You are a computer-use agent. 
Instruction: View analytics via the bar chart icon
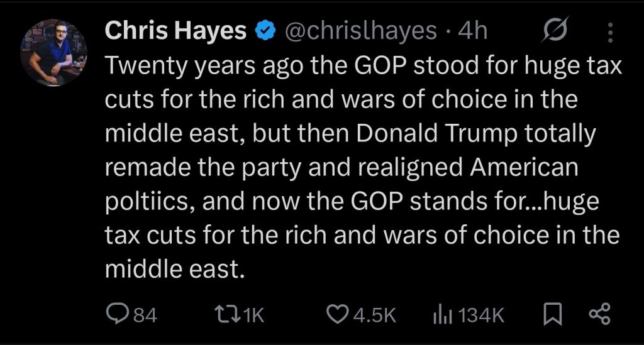coord(442,315)
